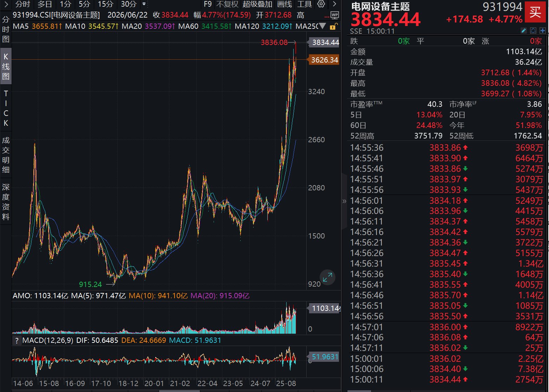
Task: Switch to the 多日 period tab
Action: [45, 4]
